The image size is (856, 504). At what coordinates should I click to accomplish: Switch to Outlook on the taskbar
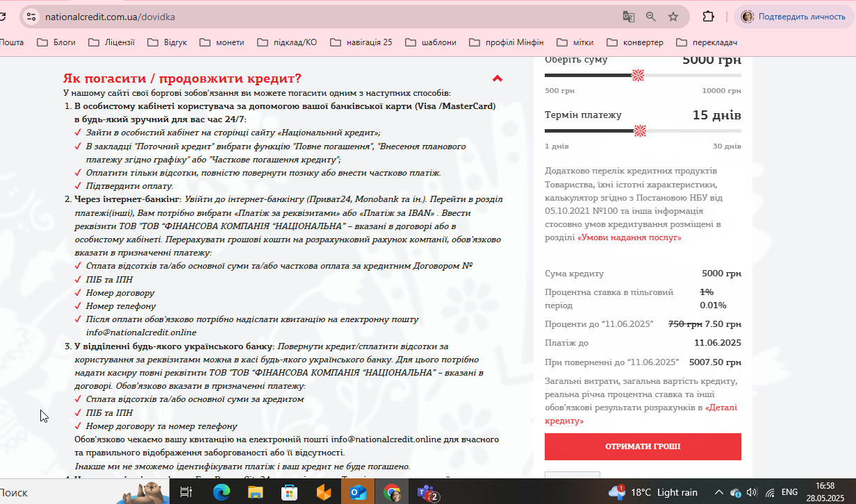tap(358, 492)
